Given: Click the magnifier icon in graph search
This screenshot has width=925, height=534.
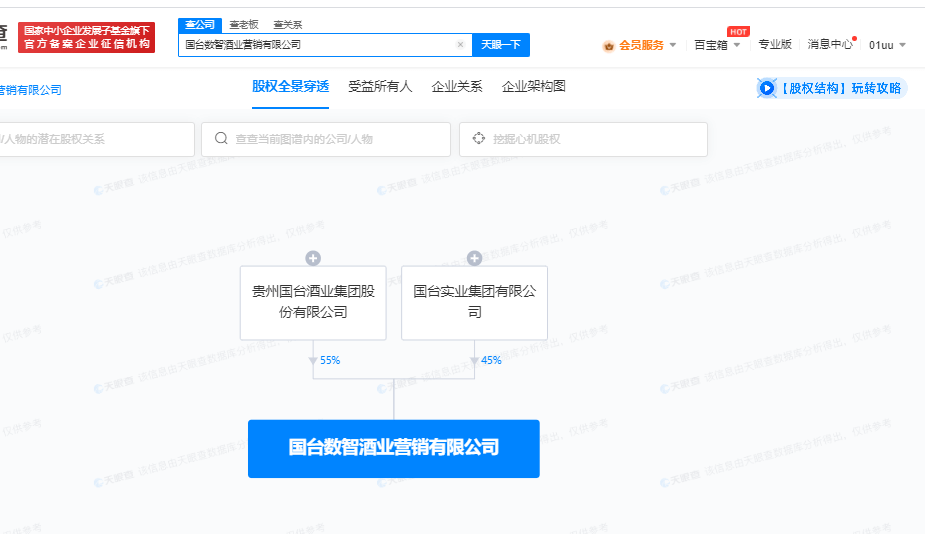Looking at the screenshot, I should point(221,139).
